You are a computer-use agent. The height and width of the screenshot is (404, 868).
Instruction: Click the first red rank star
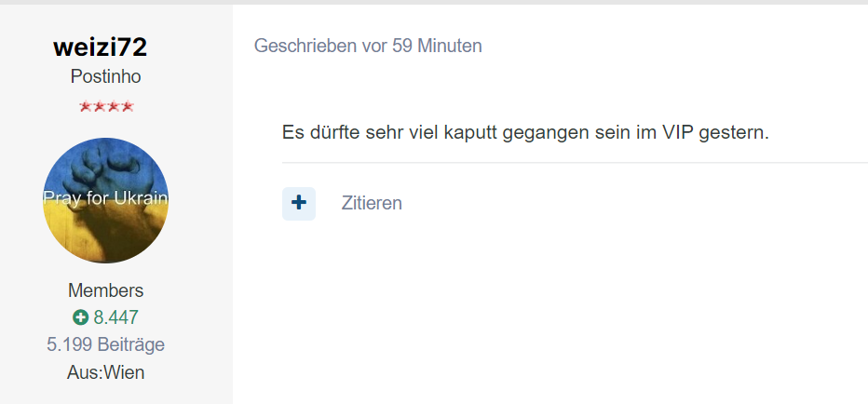coord(86,106)
